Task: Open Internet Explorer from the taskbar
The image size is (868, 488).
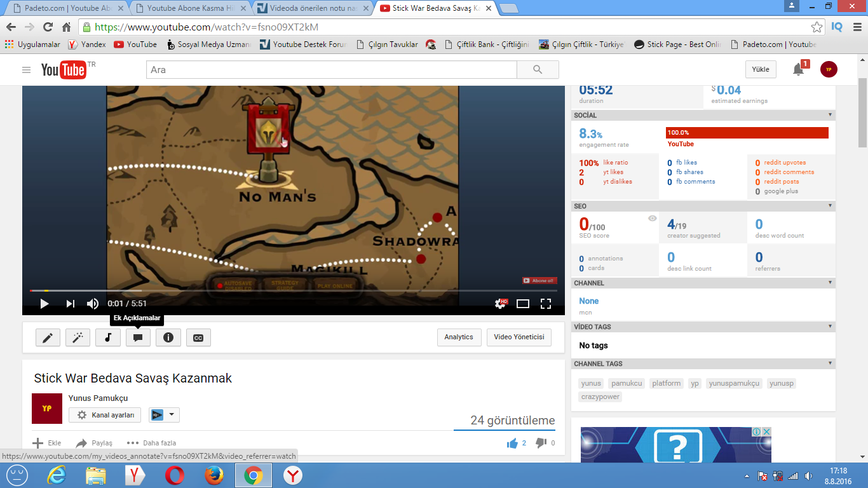Action: point(56,475)
